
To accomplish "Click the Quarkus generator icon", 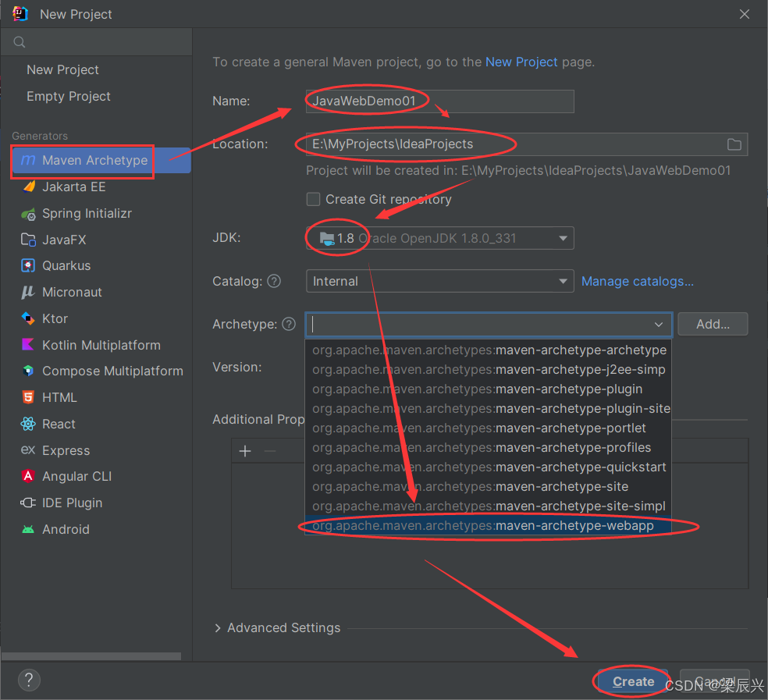I will pos(28,265).
